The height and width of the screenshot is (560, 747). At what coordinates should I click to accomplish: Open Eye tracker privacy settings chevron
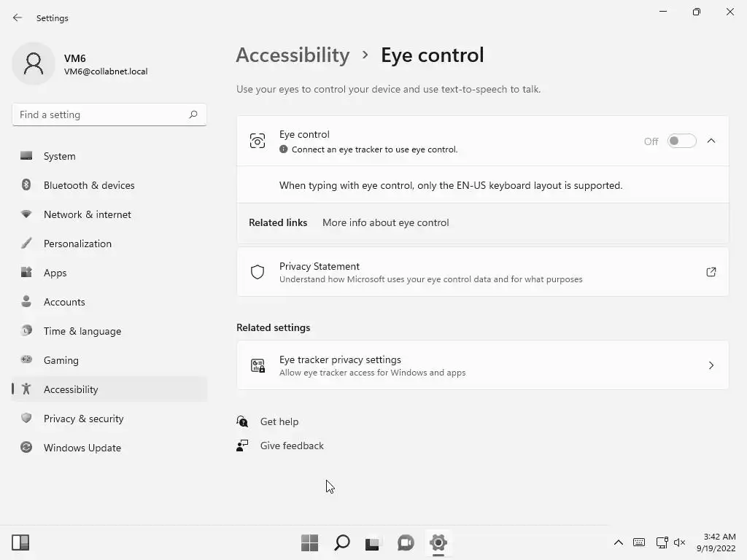(711, 365)
